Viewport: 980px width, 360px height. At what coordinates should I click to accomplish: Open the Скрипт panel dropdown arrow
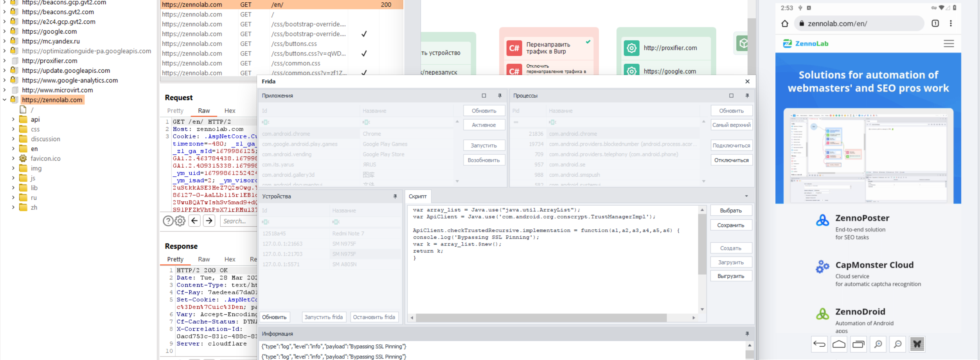tap(746, 196)
